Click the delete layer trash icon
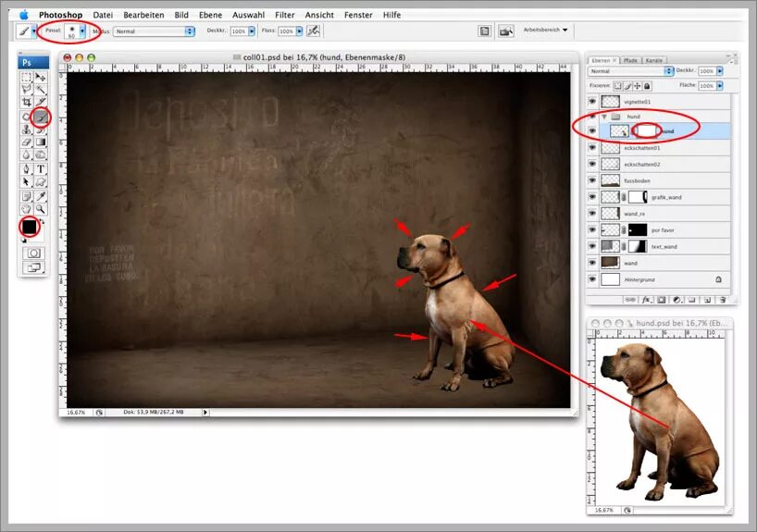 coord(723,300)
